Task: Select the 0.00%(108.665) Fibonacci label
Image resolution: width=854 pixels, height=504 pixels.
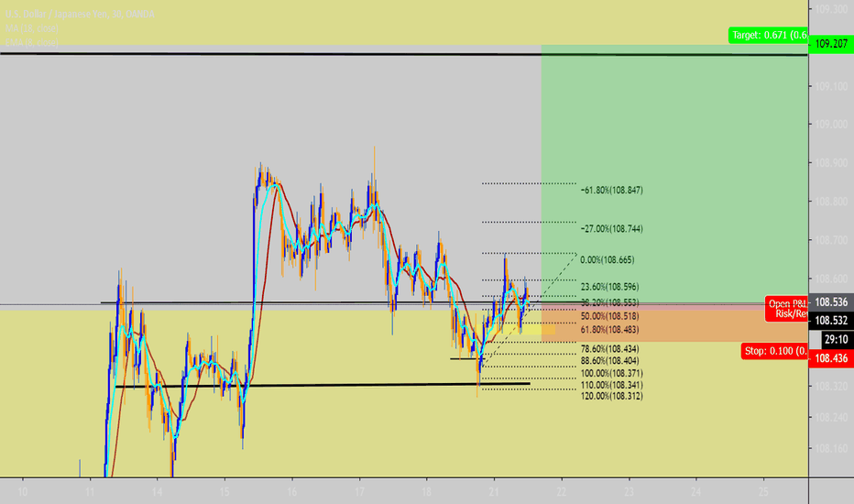Action: [608, 260]
